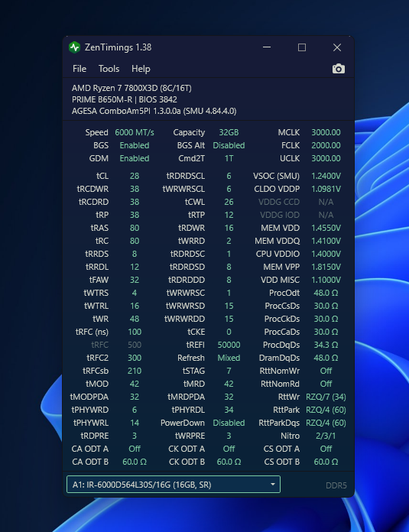Open the File menu
The image size is (409, 532).
coord(80,69)
